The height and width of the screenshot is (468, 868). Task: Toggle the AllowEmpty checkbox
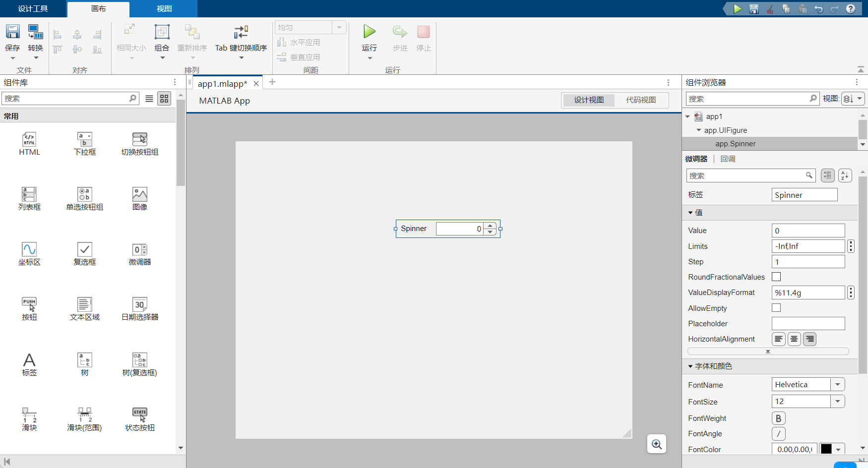pyautogui.click(x=776, y=308)
